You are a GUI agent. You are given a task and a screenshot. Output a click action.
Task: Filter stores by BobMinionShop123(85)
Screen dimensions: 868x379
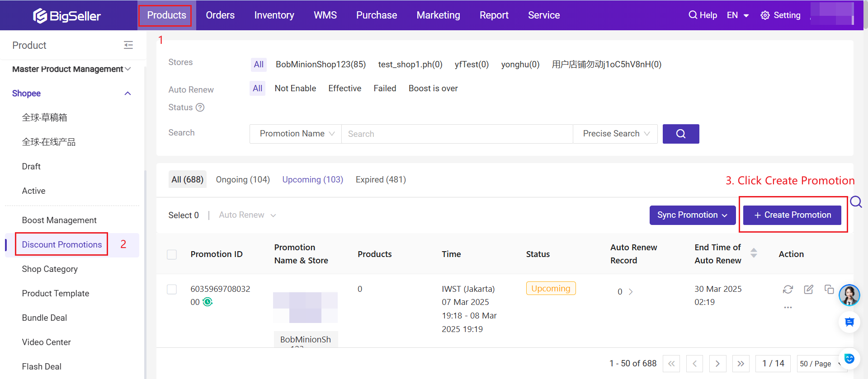click(x=321, y=65)
